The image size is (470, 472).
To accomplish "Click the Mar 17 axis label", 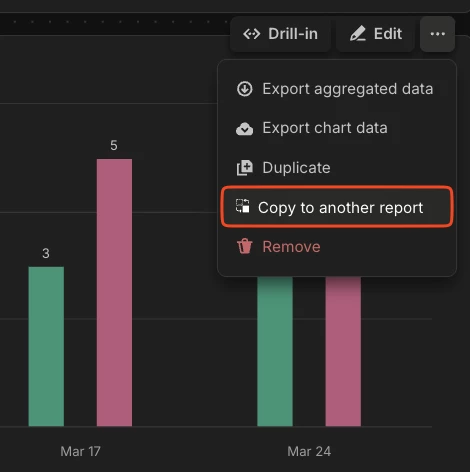I will (x=80, y=451).
